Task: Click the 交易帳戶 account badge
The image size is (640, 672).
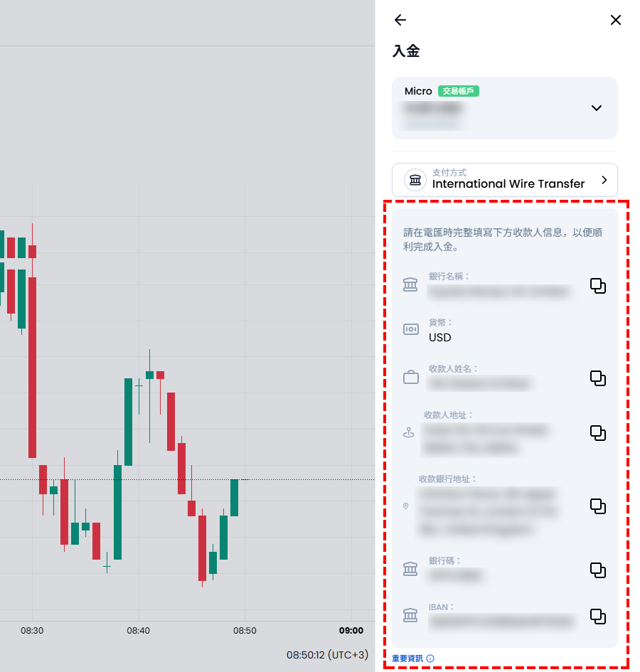Action: tap(459, 91)
